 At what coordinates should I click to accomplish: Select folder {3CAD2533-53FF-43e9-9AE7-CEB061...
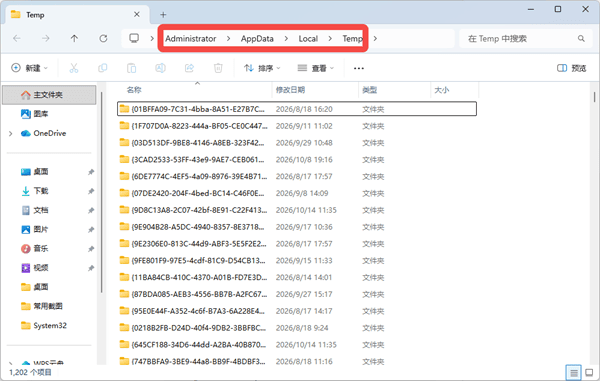[297, 160]
